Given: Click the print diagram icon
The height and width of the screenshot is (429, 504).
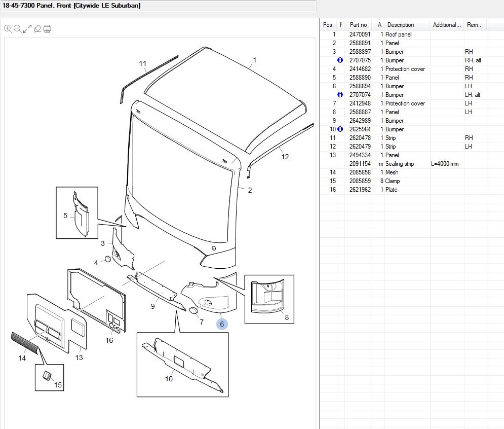Looking at the screenshot, I should point(47,29).
